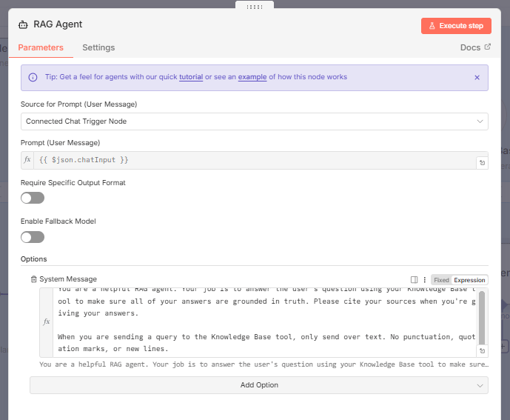Select the Parameters tab
Image resolution: width=510 pixels, height=420 pixels.
pyautogui.click(x=41, y=47)
